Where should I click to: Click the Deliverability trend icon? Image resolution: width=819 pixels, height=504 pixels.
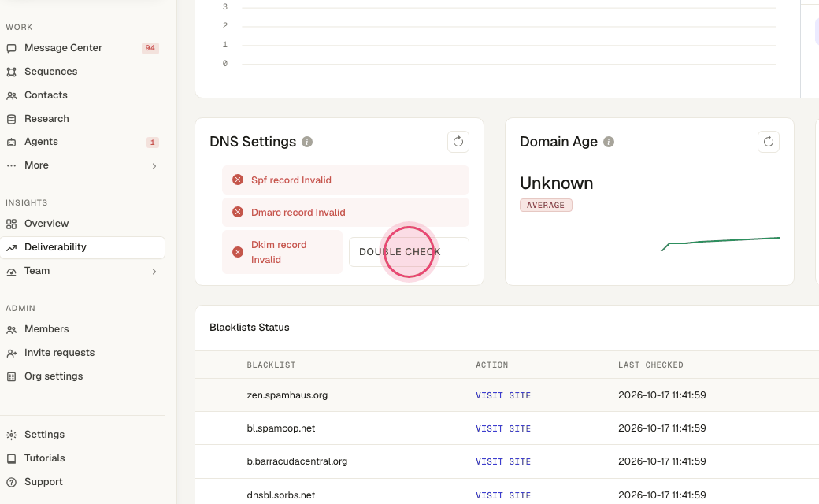click(x=12, y=247)
